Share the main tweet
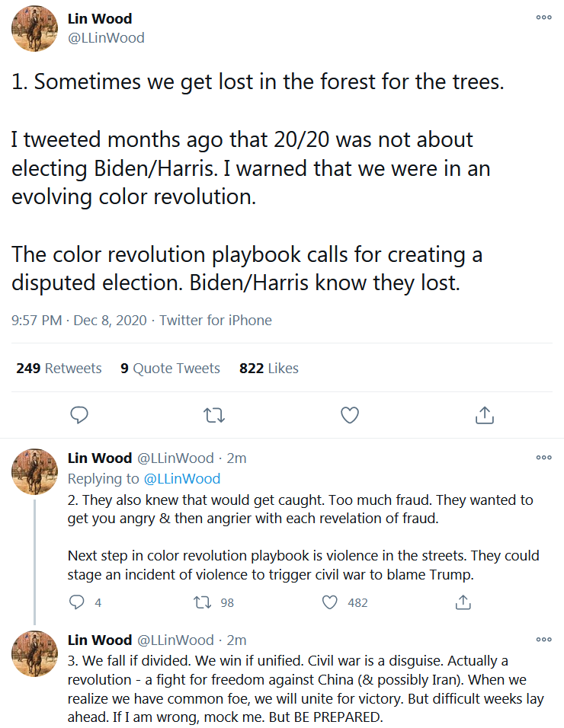564x728 pixels. point(484,415)
